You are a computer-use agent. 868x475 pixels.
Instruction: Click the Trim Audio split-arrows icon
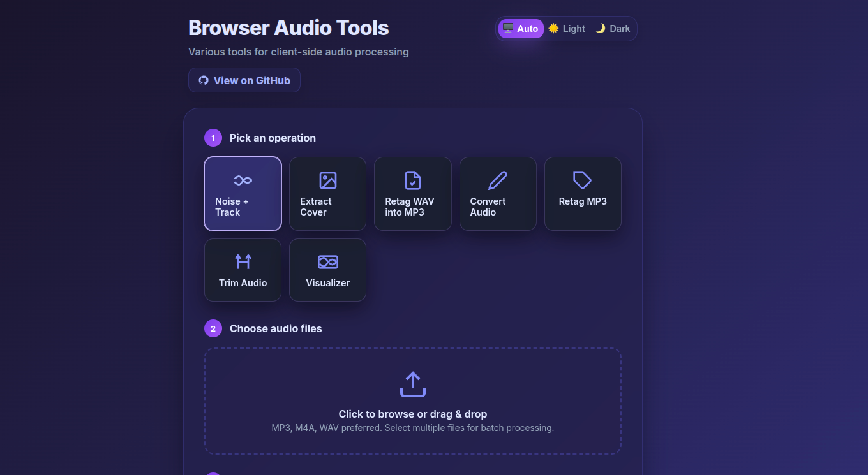243,261
